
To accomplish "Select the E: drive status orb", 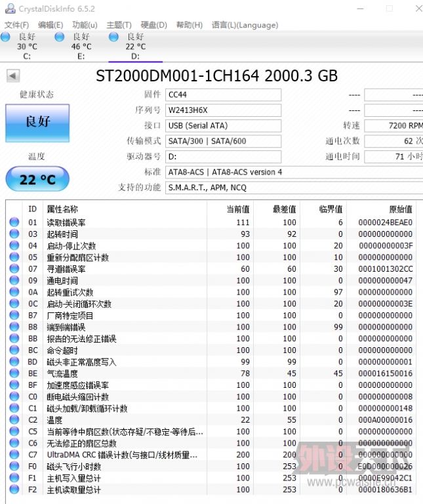I will (60, 37).
